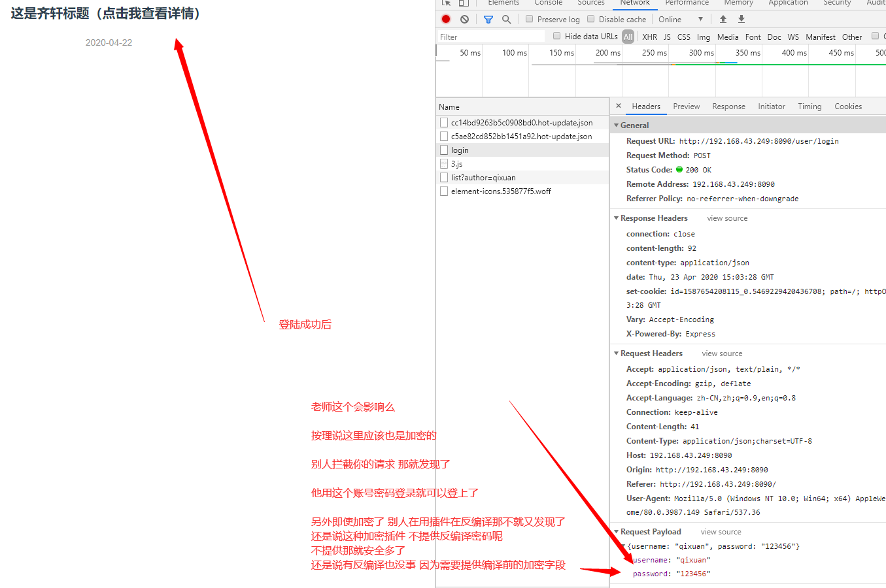Filter requests by All types
The height and width of the screenshot is (588, 886).
628,37
